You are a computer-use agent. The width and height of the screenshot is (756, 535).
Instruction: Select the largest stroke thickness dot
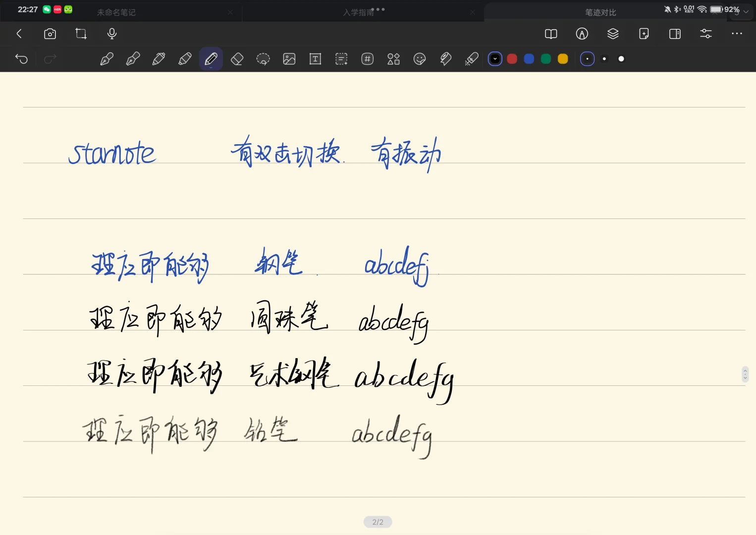621,59
